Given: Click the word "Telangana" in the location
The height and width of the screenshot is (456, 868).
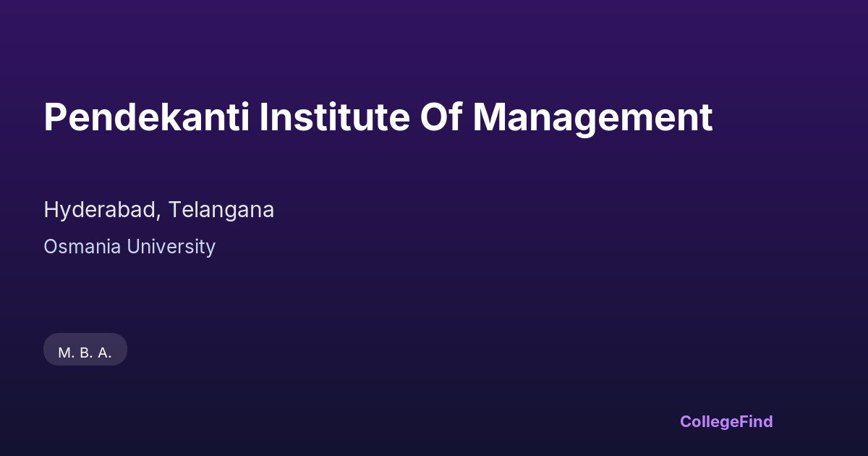Looking at the screenshot, I should (221, 210).
